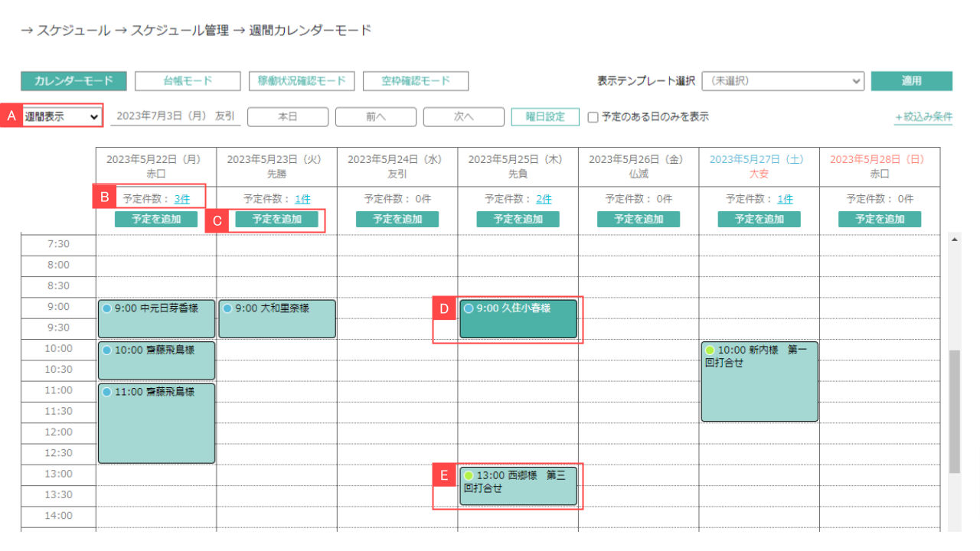Open the 2件 link under Thursday
Viewport: 980px width, 551px height.
544,198
